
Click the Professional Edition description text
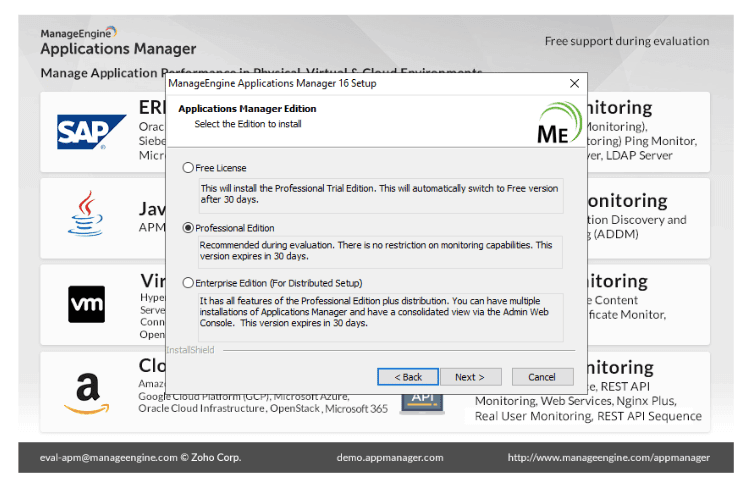(x=380, y=251)
